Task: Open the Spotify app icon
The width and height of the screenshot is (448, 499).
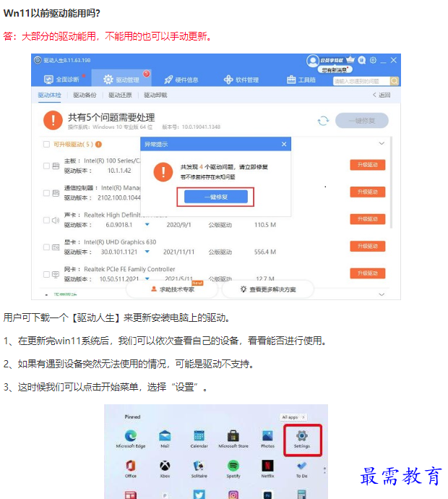Action: tap(233, 466)
